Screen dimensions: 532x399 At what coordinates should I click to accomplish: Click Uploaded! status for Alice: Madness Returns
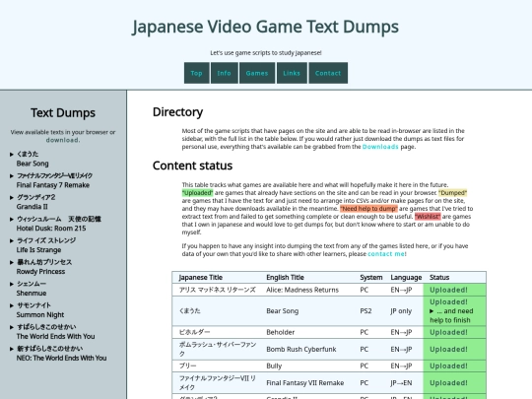pyautogui.click(x=448, y=290)
